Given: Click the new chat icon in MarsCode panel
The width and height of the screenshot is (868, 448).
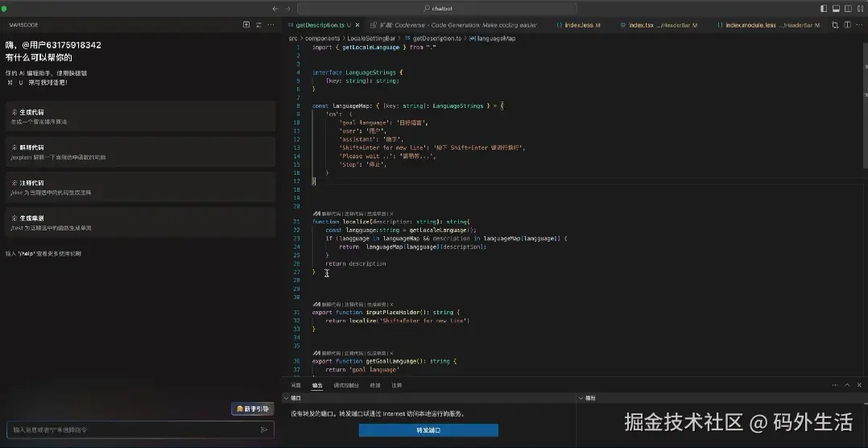Looking at the screenshot, I should tap(246, 25).
